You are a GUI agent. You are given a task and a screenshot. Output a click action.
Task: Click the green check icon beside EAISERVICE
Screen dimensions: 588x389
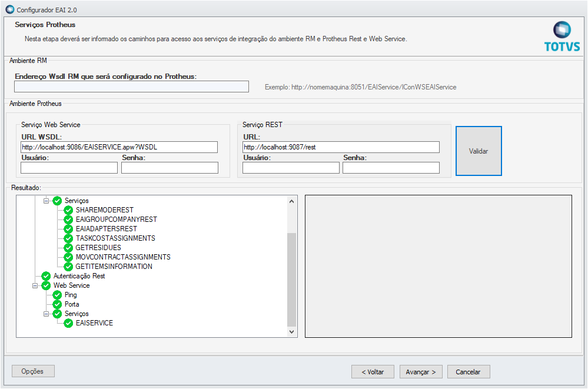68,323
